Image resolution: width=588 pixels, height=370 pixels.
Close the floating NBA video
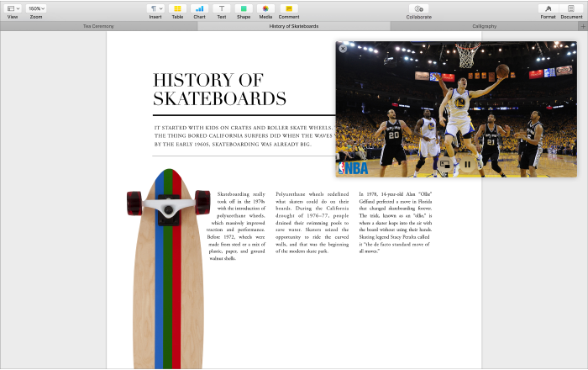point(343,49)
